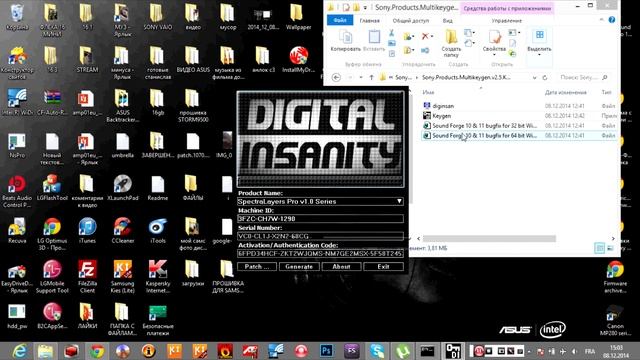Launch CCleaner desktop shortcut
Viewport: 640px width, 360px height.
click(x=122, y=231)
